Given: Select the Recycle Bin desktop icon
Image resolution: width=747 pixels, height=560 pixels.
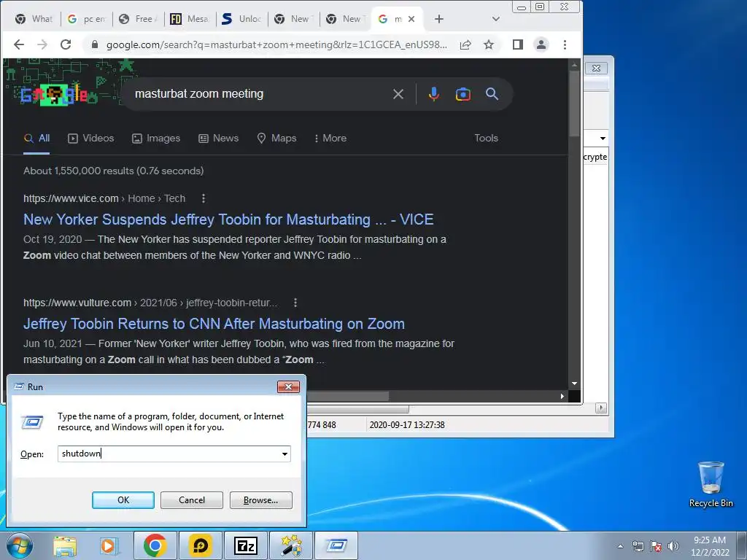Looking at the screenshot, I should coord(711,484).
